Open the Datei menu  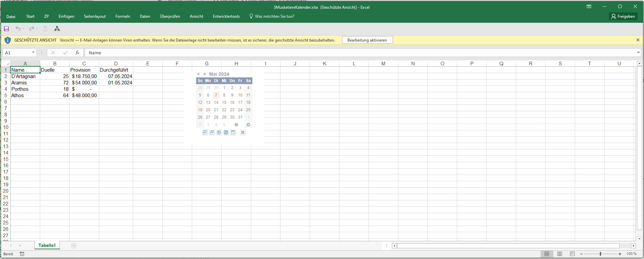coord(11,16)
